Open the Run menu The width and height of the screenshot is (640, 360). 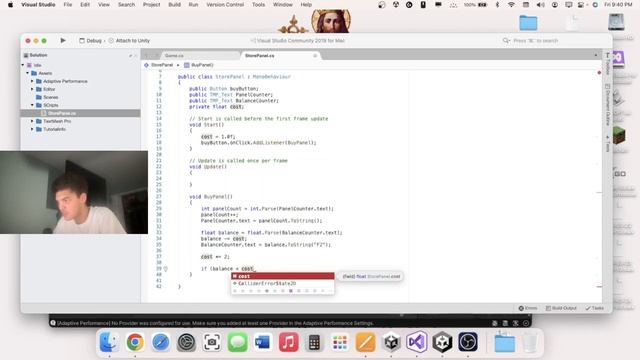[x=193, y=4]
